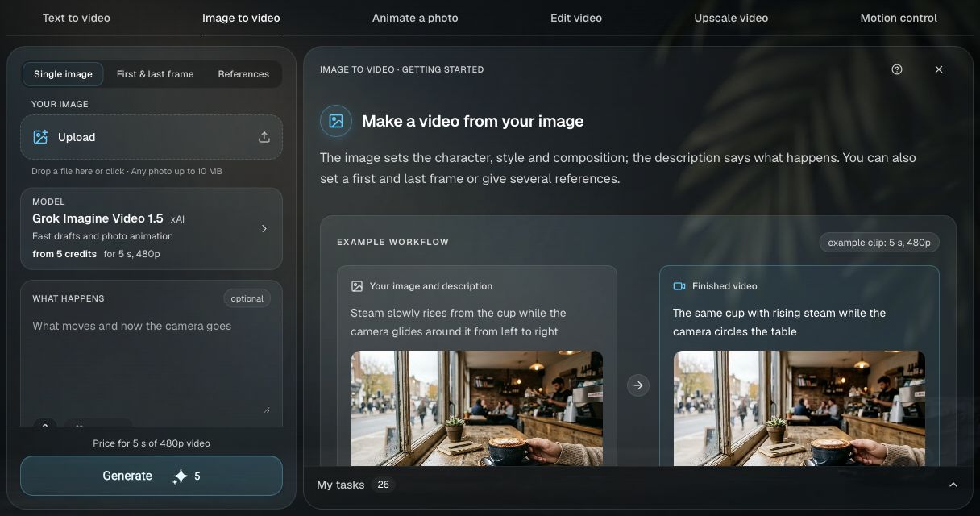Click the Finished video café thumbnail
The height and width of the screenshot is (516, 980).
799,408
